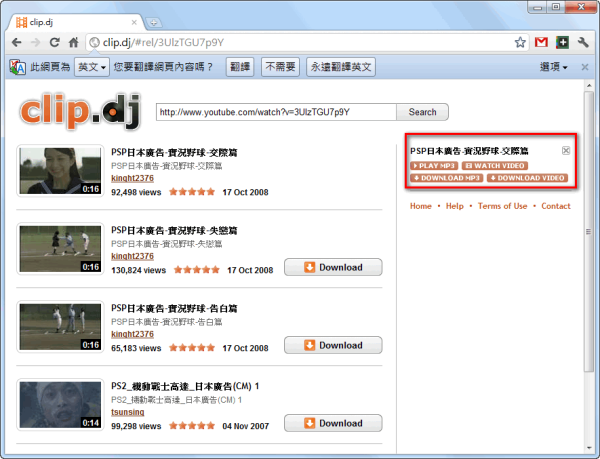This screenshot has width=600, height=459.
Task: Open the Chrome wrench settings menu
Action: (583, 42)
